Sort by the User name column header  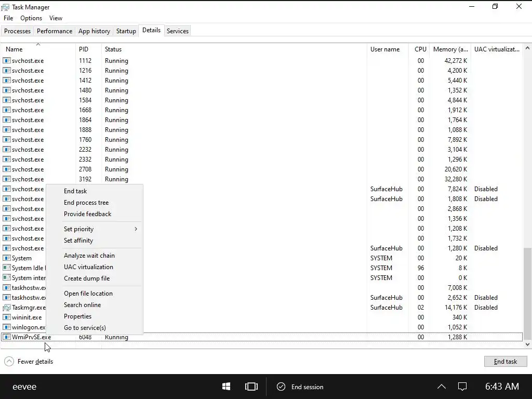pos(388,49)
